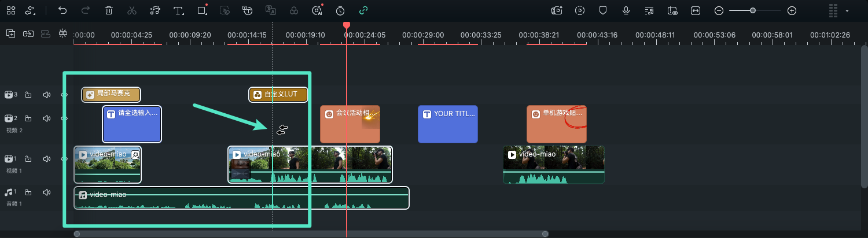The height and width of the screenshot is (238, 868).
Task: Toggle the green auto-link chain icon
Action: tap(363, 10)
